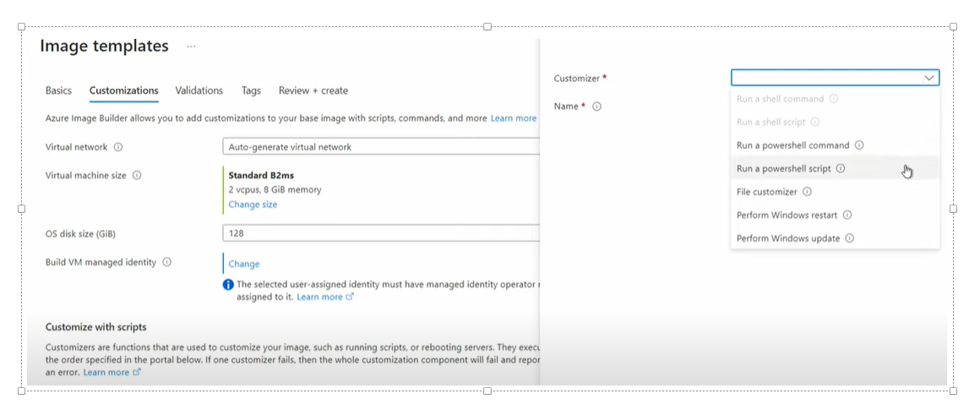Open the Validations tab
980x410 pixels.
point(199,90)
